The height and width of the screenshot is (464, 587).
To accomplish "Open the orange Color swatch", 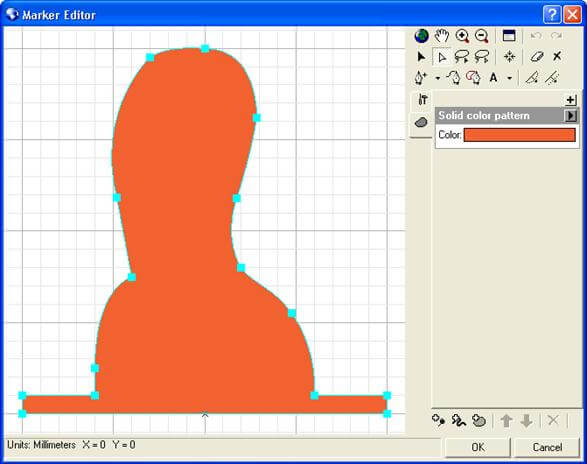I will 520,135.
